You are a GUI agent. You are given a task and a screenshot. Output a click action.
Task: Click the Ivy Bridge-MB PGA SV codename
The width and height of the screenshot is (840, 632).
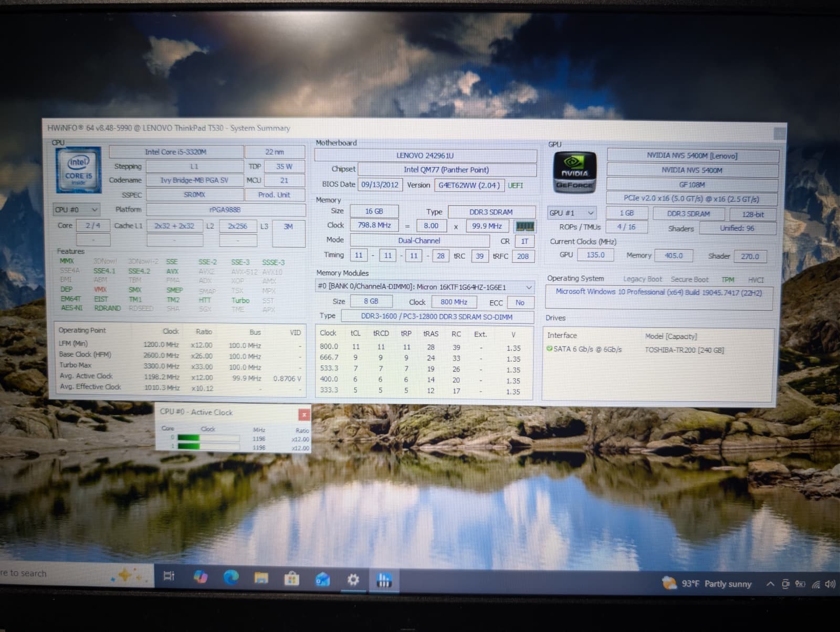pos(195,180)
